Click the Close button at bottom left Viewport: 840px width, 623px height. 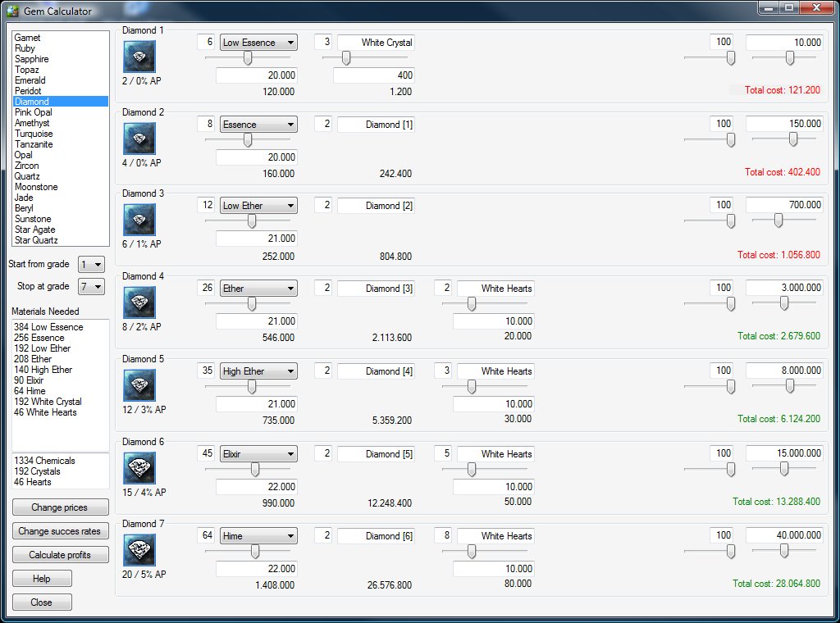click(42, 603)
